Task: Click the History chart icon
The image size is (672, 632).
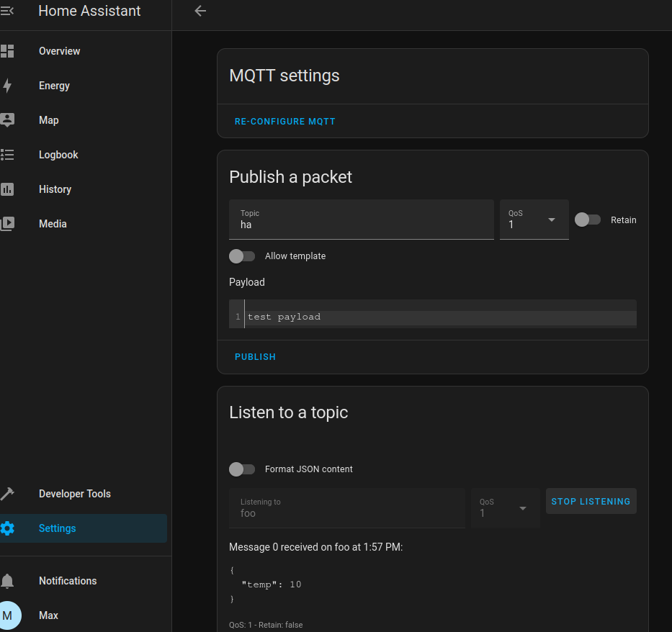Action: point(7,189)
